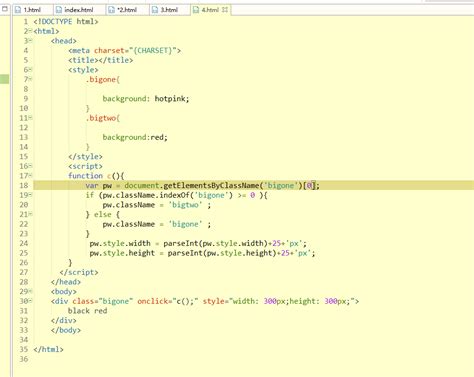Screen dimensions: 474x377
Task: Click line number 36 in the gutter
Action: click(24, 359)
